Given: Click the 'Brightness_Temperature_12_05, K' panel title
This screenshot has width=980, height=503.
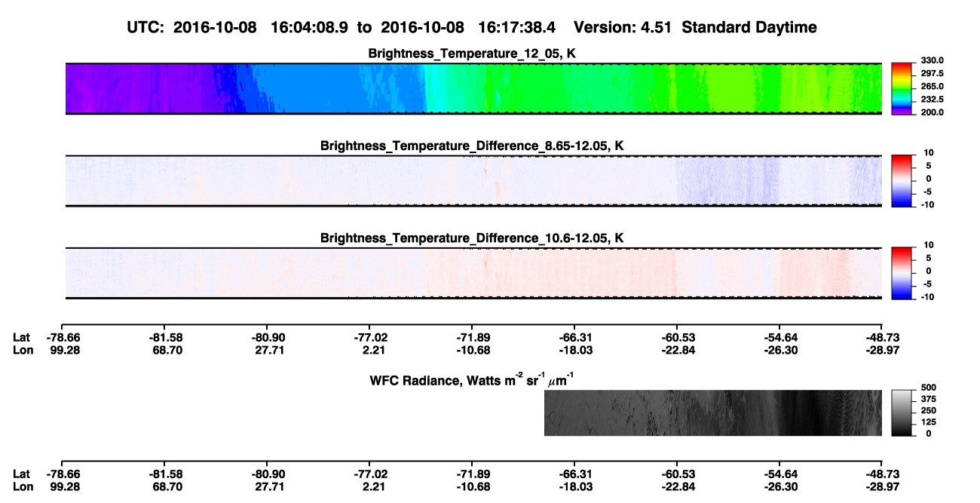Looking at the screenshot, I should (473, 54).
